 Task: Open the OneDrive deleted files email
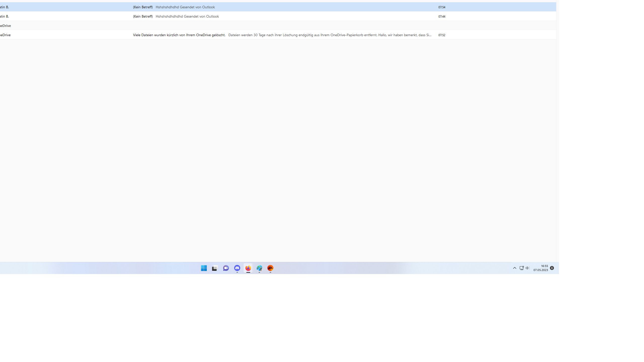(179, 35)
